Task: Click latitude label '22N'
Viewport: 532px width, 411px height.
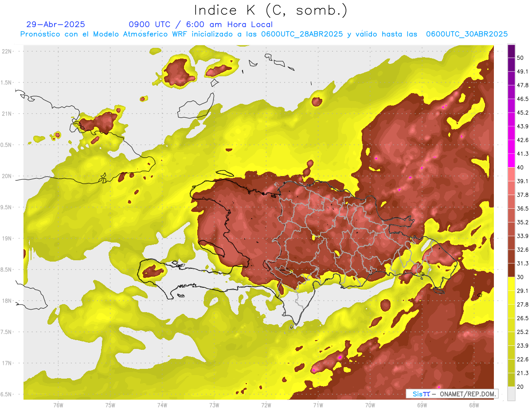Action: [7, 51]
